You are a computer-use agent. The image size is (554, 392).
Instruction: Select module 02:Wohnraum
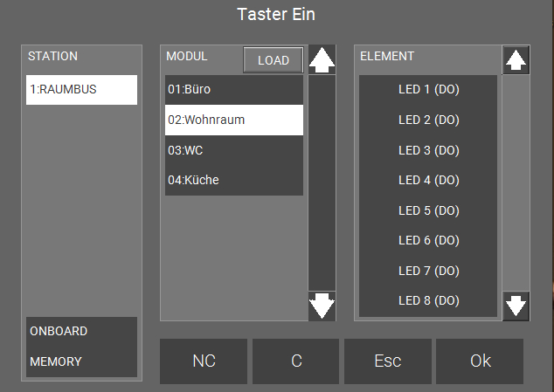234,120
